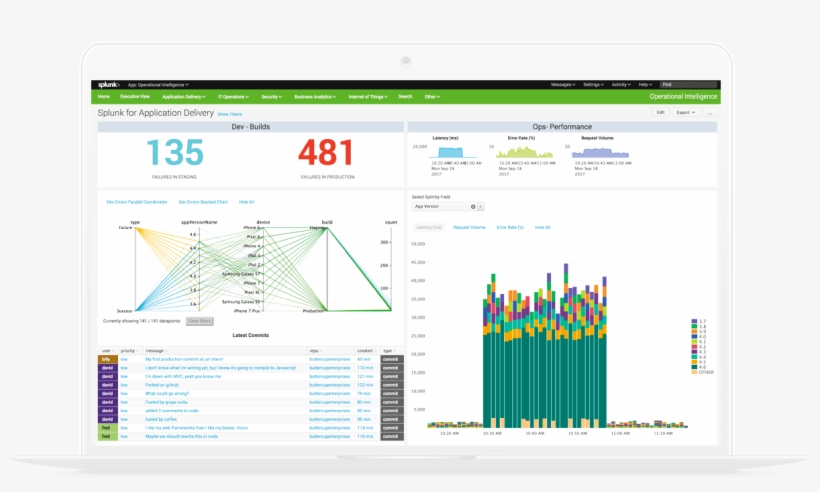Click the Splunk logo

109,85
